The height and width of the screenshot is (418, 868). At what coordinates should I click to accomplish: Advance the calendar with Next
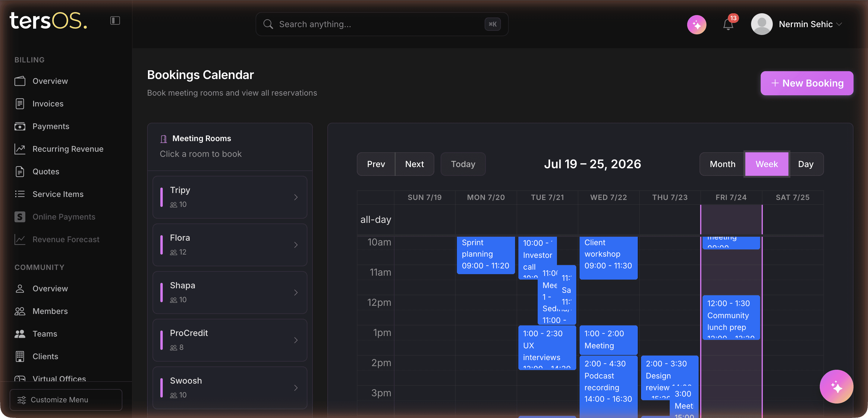[414, 164]
